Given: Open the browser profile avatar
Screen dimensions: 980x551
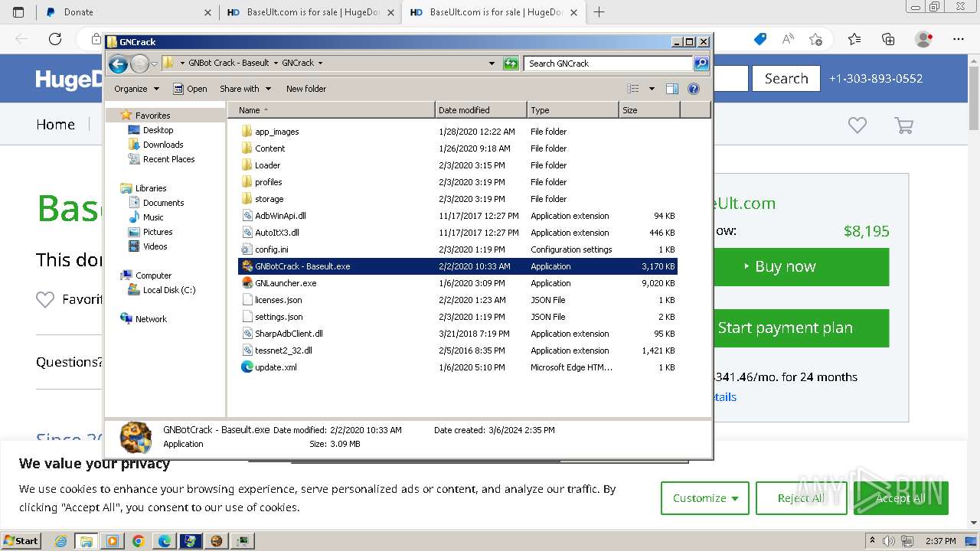Looking at the screenshot, I should click(x=924, y=39).
